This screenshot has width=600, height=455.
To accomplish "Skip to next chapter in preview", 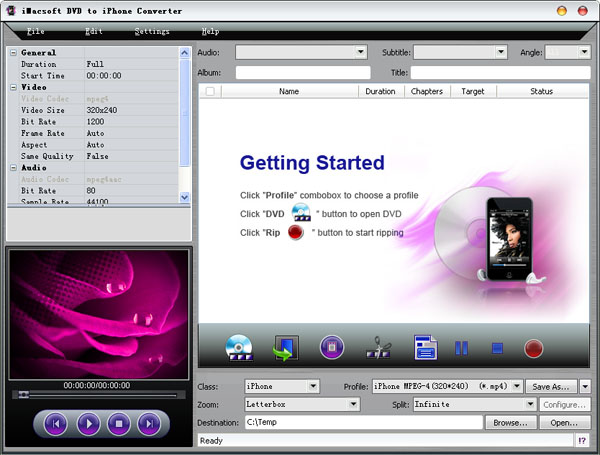I will (149, 424).
